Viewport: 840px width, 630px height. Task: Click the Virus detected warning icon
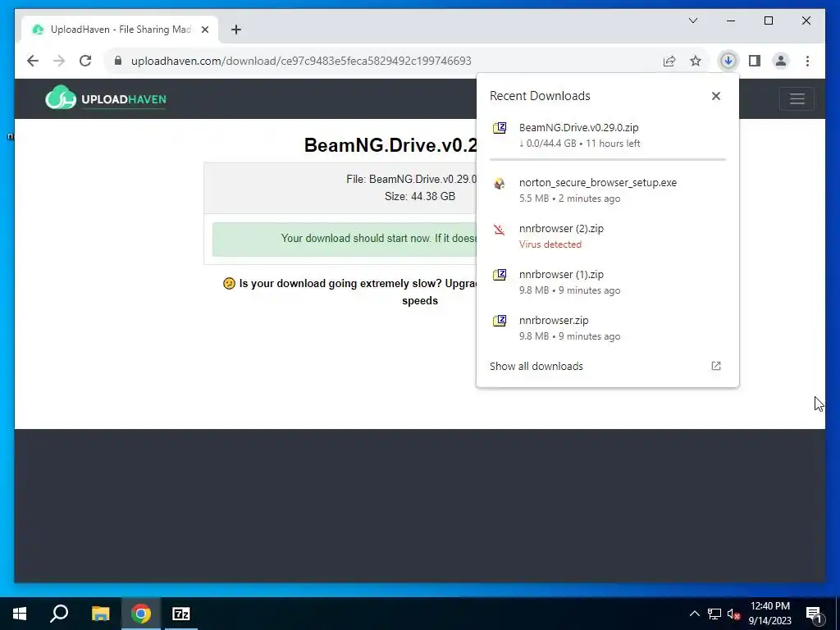point(500,230)
